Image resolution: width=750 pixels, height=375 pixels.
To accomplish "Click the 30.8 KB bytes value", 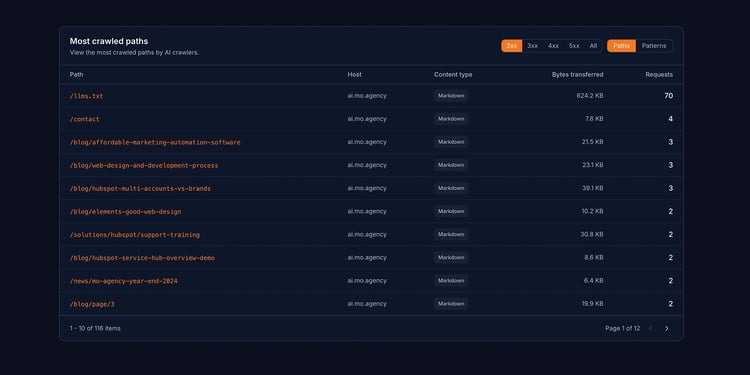I will click(592, 234).
